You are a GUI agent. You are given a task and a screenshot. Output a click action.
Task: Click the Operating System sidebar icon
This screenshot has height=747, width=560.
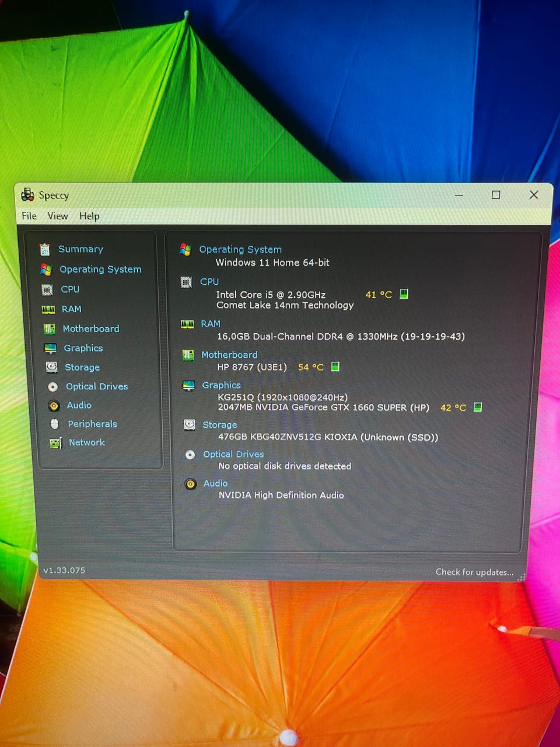[x=46, y=269]
